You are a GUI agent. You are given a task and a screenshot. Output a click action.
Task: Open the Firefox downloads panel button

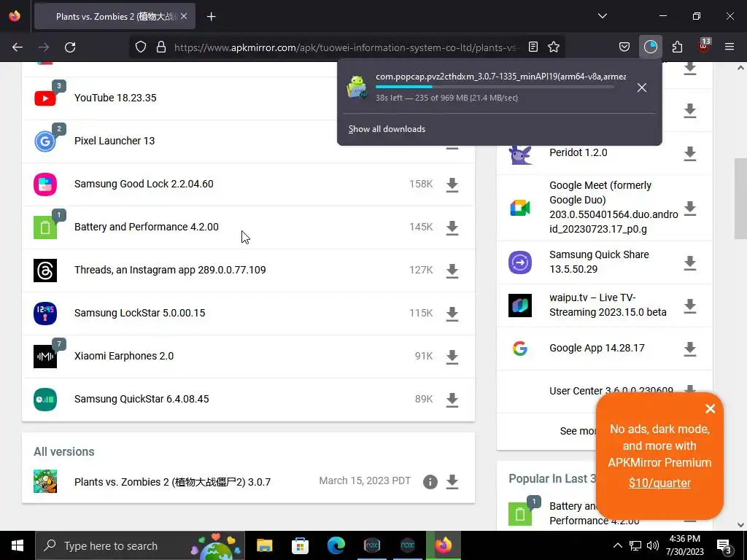coord(650,47)
